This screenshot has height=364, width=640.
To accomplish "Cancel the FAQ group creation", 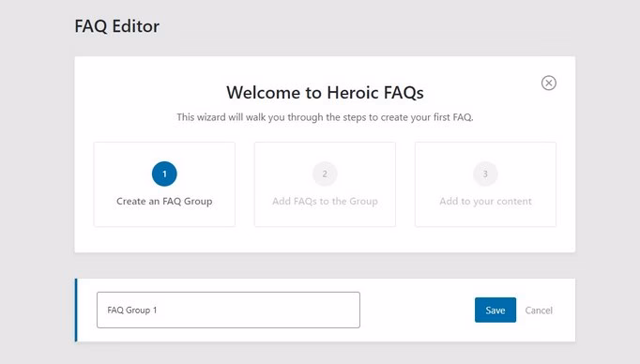I will click(539, 311).
